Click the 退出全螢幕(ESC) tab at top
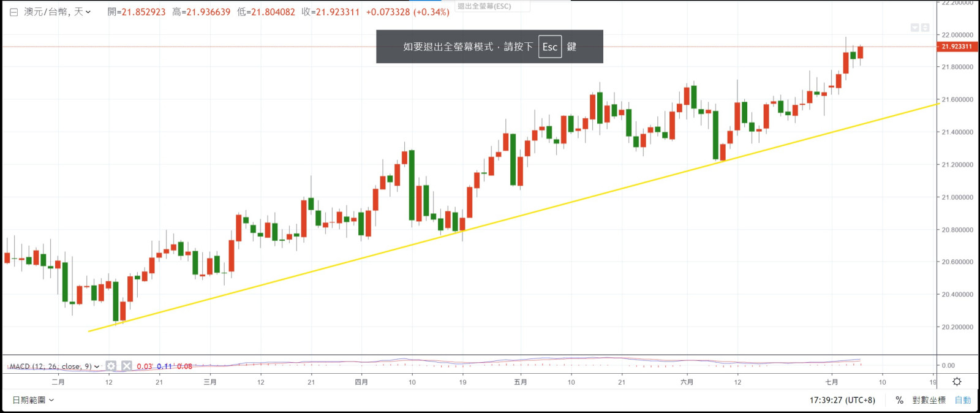The height and width of the screenshot is (413, 980). point(484,6)
